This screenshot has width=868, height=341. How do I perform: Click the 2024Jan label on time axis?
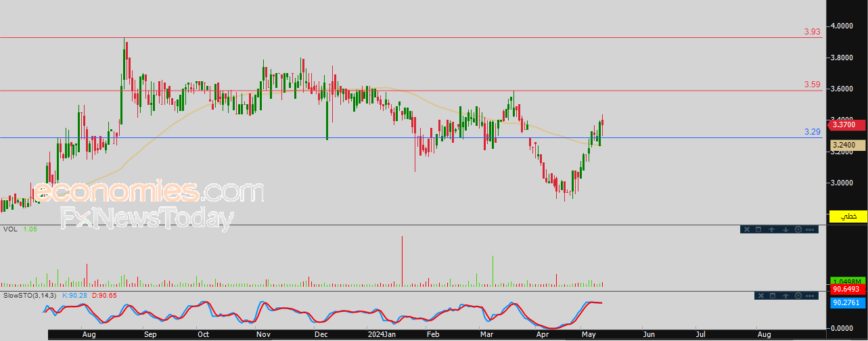(x=382, y=334)
